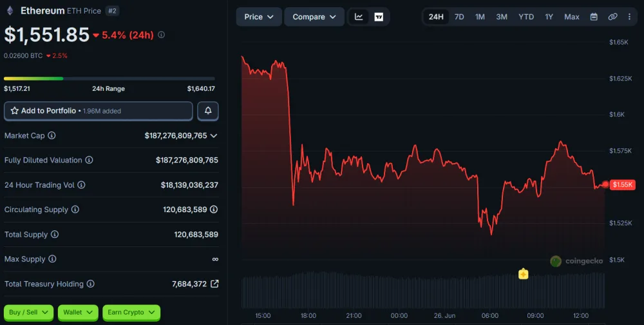Click 24h high $1,640.17
Image resolution: width=644 pixels, height=325 pixels.
tap(201, 88)
